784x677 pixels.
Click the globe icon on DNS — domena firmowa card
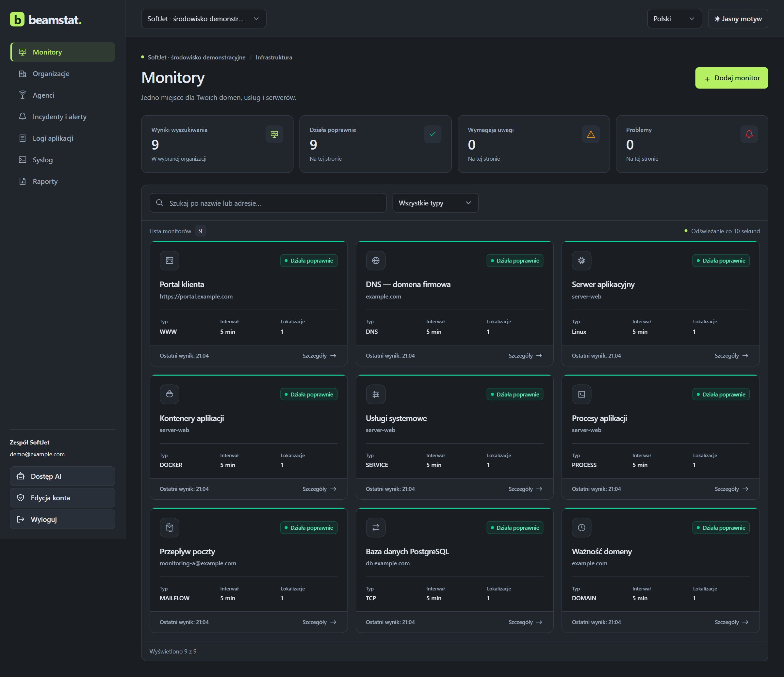click(x=376, y=261)
